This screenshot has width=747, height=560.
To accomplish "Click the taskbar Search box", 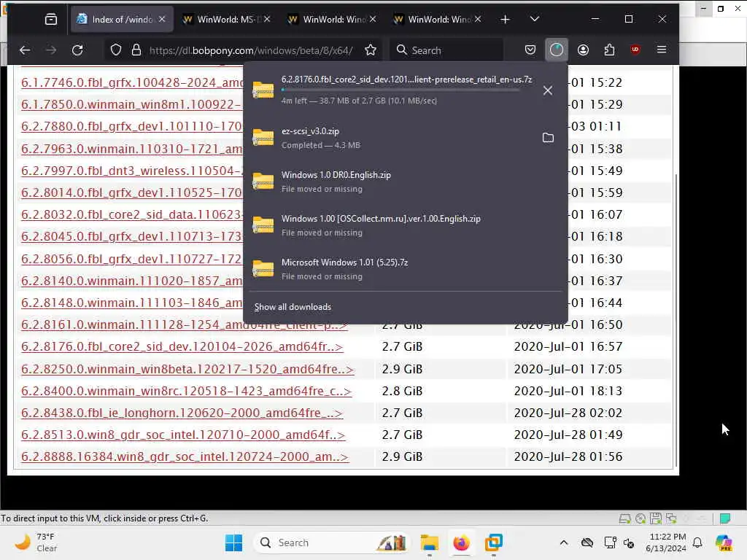I will [332, 542].
